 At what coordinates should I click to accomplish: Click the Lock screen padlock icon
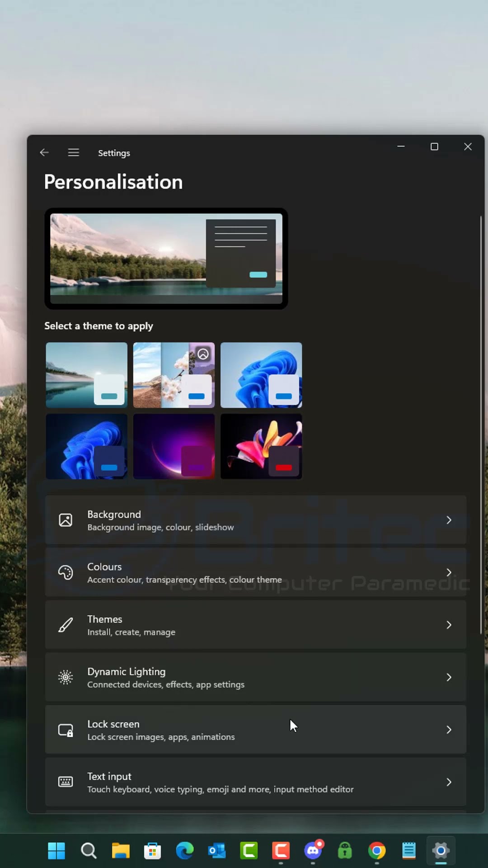(66, 730)
